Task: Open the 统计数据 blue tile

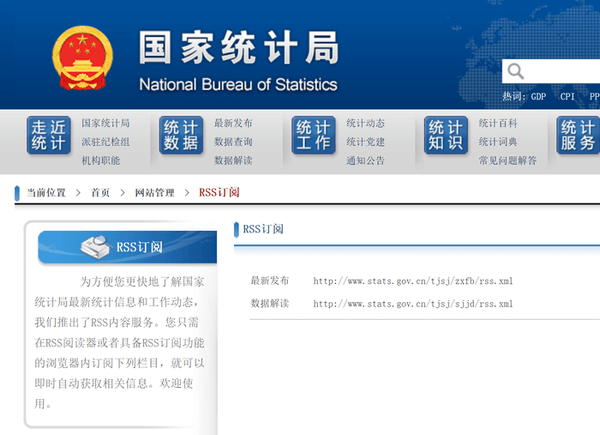Action: coord(181,135)
